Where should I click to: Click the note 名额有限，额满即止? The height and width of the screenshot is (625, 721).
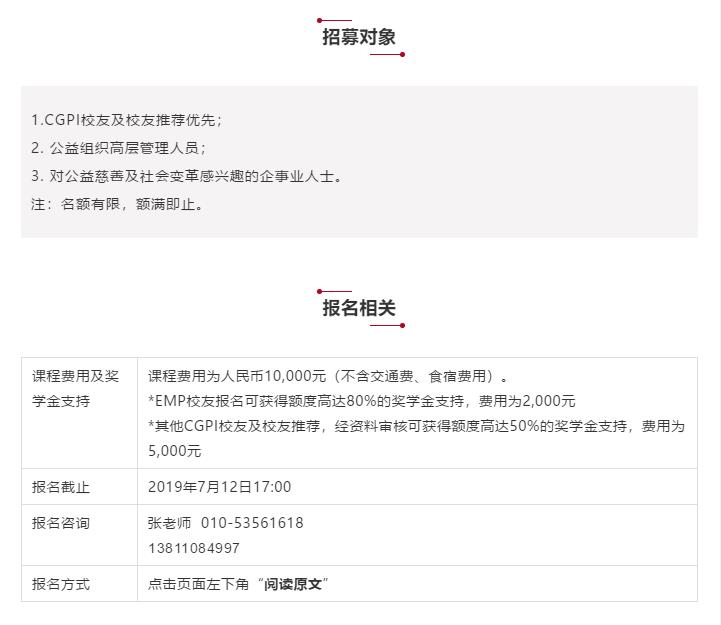(x=117, y=204)
